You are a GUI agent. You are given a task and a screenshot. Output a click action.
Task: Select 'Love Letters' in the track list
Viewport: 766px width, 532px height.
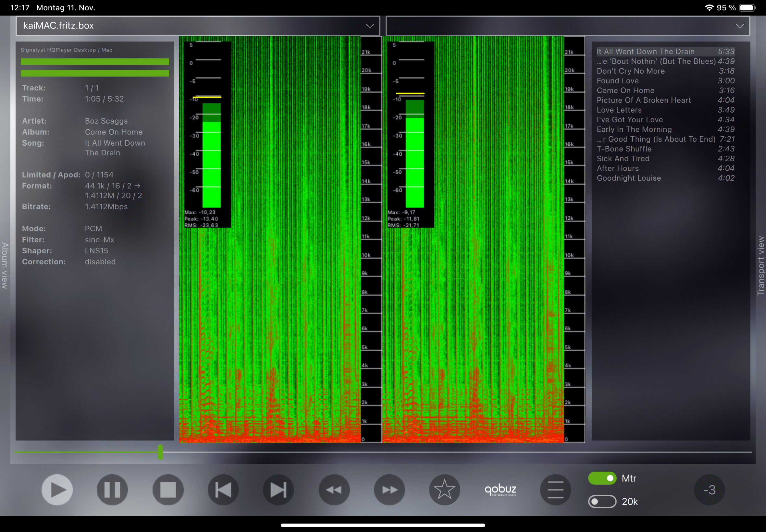pos(666,110)
